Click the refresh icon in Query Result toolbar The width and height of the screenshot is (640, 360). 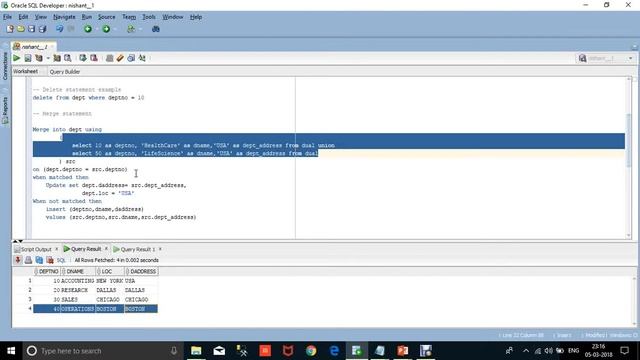(x=39, y=260)
